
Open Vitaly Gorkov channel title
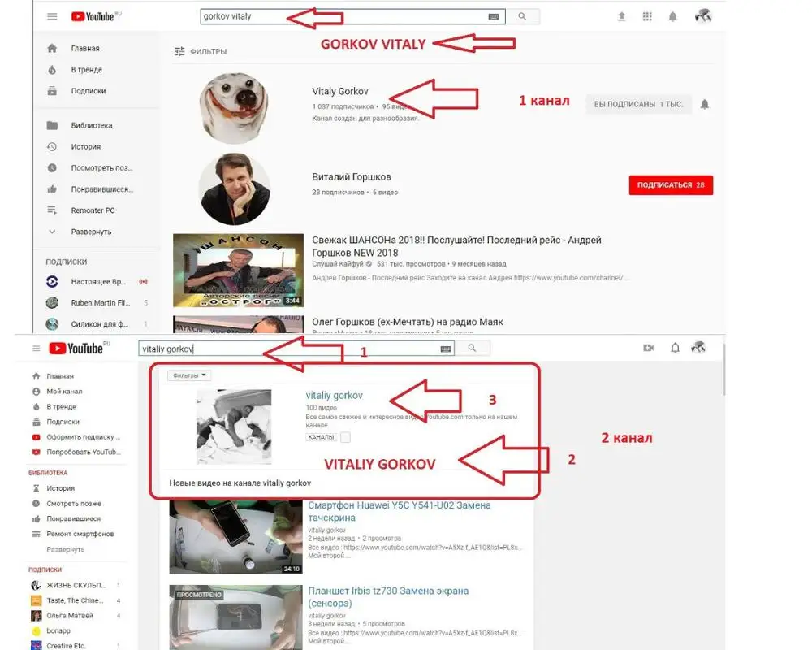340,91
